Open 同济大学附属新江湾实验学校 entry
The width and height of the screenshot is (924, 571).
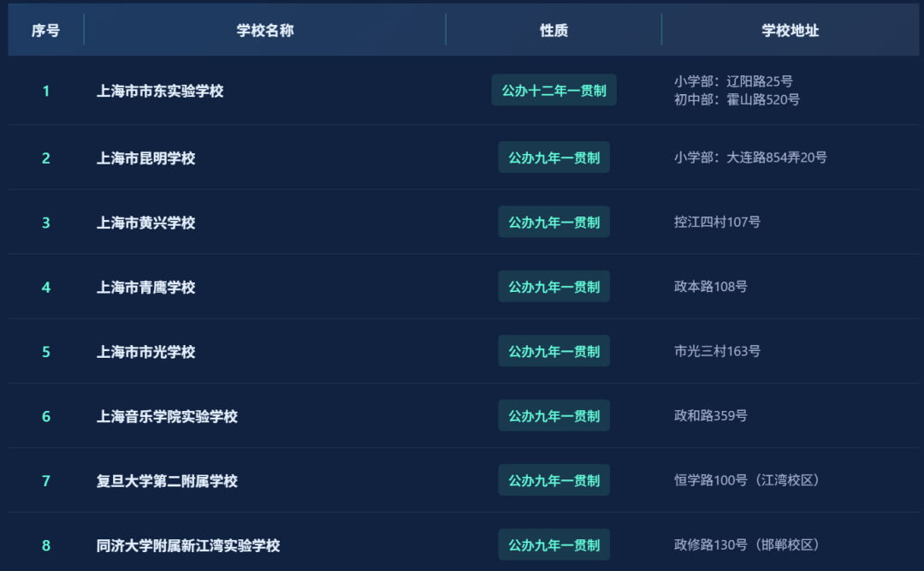point(188,545)
